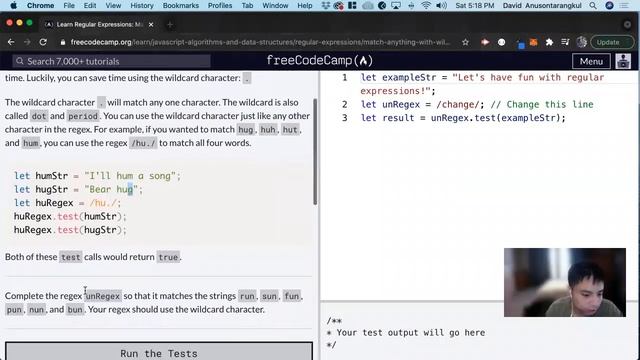Open the Chrome menu
The image size is (640, 360).
(x=40, y=5)
